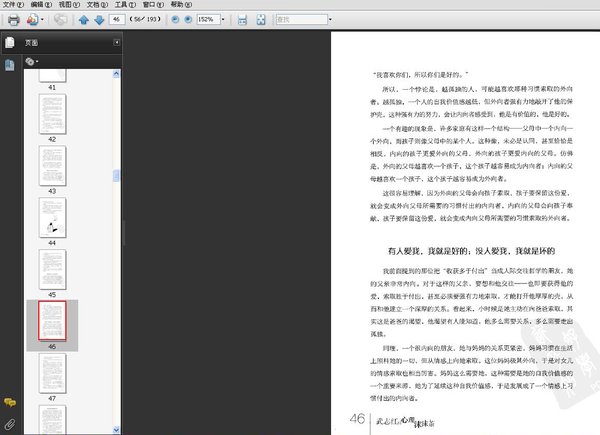
Task: Open the Comments panel icon
Action: [x=9, y=402]
